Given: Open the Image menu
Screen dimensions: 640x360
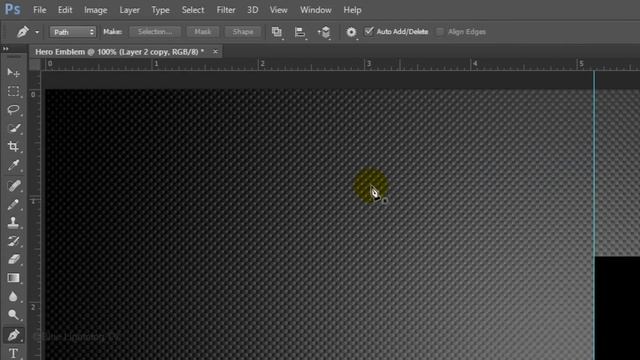Looking at the screenshot, I should pyautogui.click(x=96, y=10).
